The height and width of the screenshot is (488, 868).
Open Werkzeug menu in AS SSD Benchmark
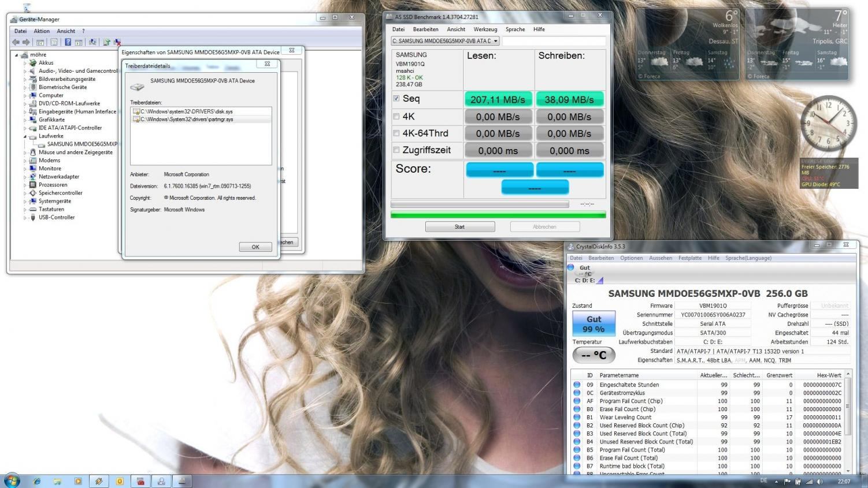[x=485, y=29]
